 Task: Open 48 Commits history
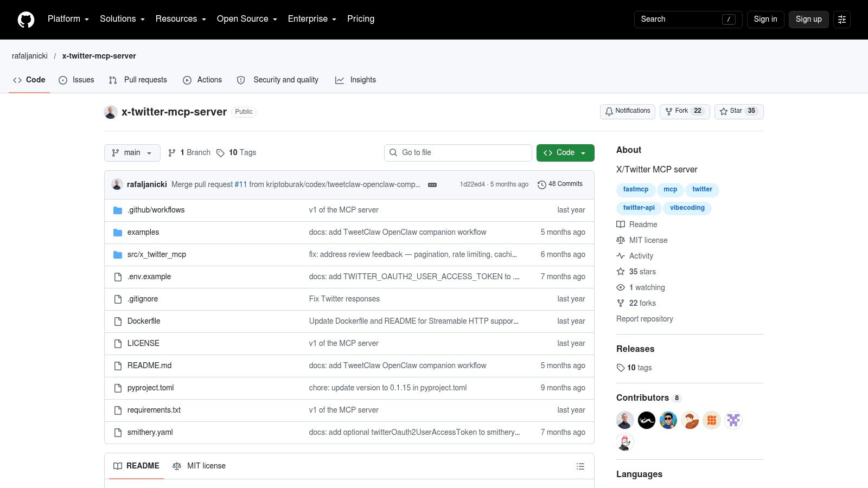click(x=560, y=184)
